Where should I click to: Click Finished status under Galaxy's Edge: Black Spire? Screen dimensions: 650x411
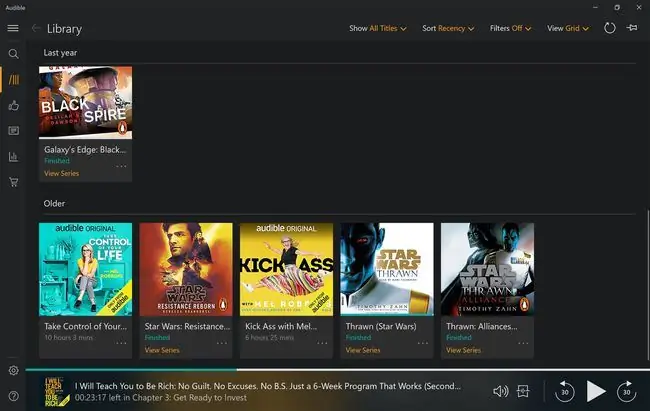click(x=57, y=161)
